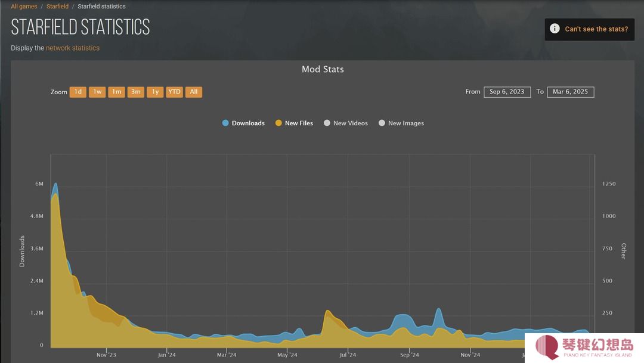Set chart zoom to 1d
644x363 pixels.
tap(78, 92)
